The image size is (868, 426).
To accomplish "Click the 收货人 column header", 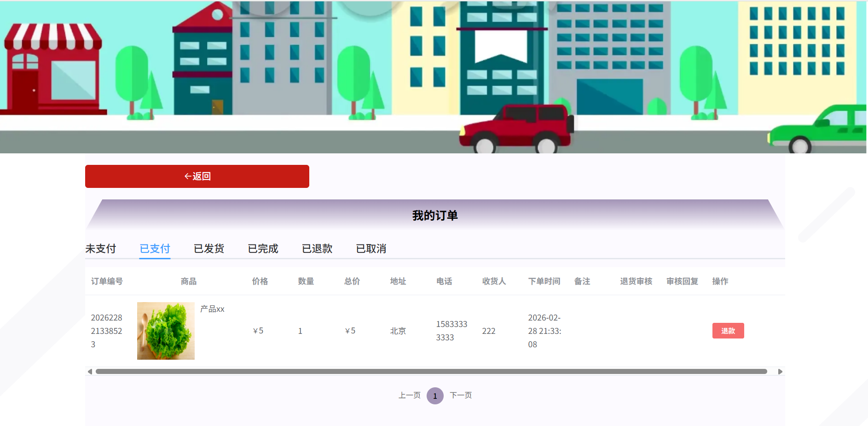I will point(494,281).
